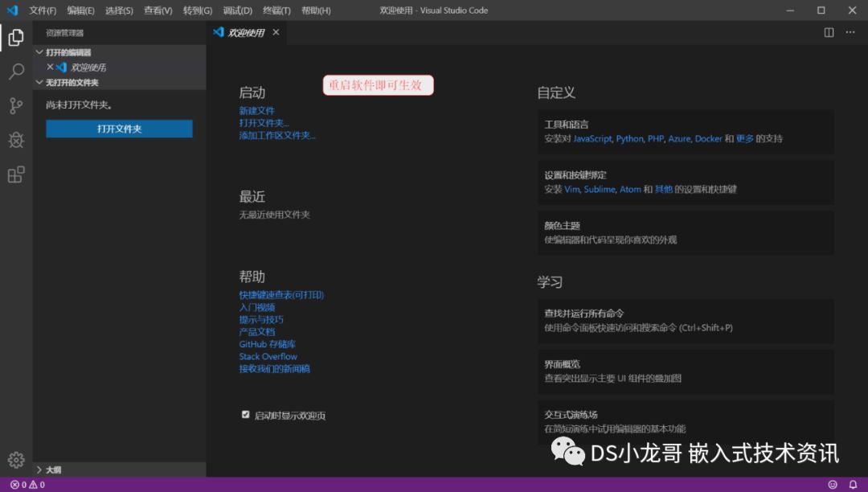868x492 pixels.
Task: Click the 接收我们的新闻稿 link
Action: (x=275, y=368)
